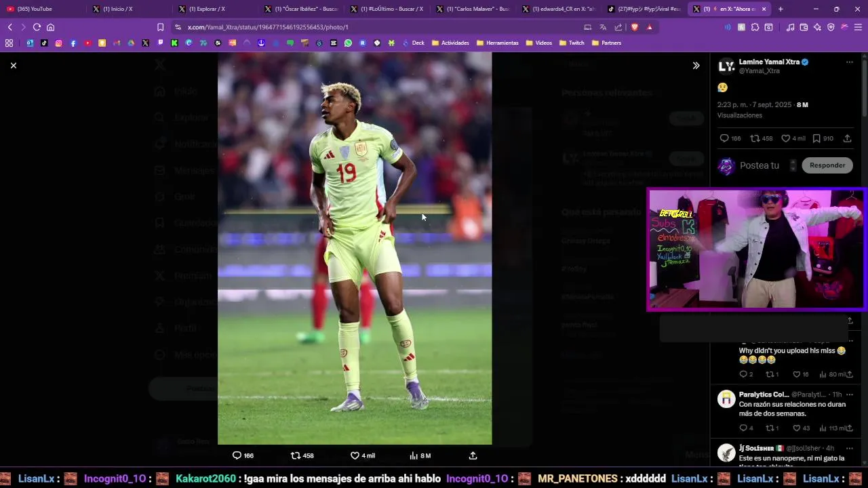The height and width of the screenshot is (488, 868).
Task: View 113 mil analytics on Paralytics comment
Action: pos(833,428)
